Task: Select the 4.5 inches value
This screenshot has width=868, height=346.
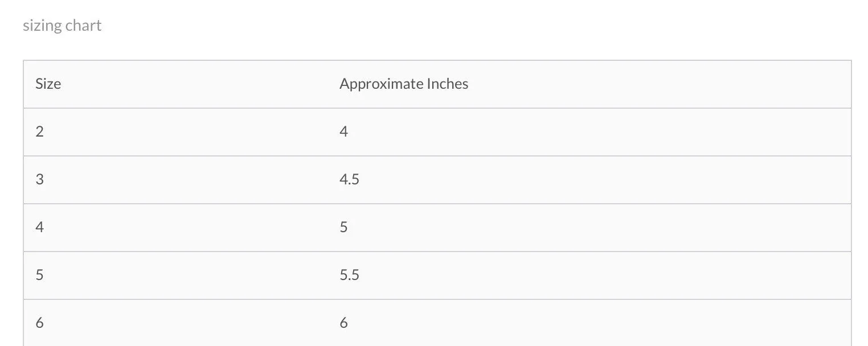Action: coord(349,180)
